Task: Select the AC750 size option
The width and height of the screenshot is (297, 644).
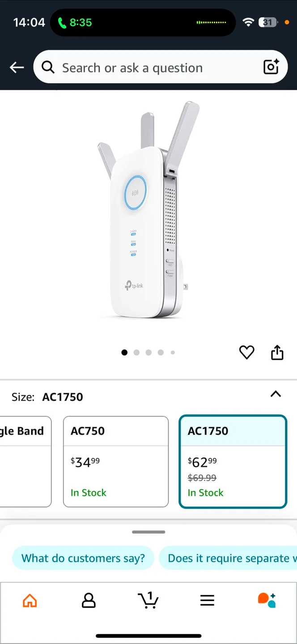Action: tap(115, 462)
